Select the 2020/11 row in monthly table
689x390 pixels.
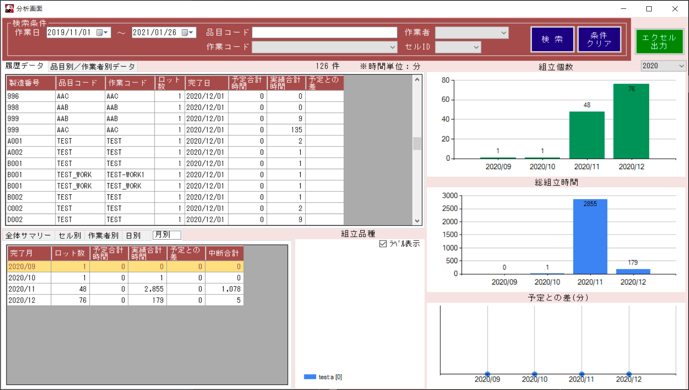coord(125,289)
